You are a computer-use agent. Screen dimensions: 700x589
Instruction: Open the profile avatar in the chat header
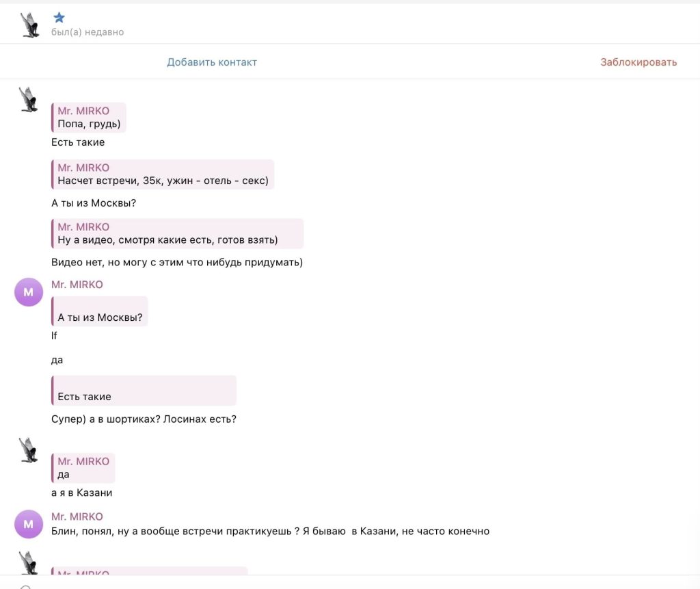pyautogui.click(x=29, y=25)
